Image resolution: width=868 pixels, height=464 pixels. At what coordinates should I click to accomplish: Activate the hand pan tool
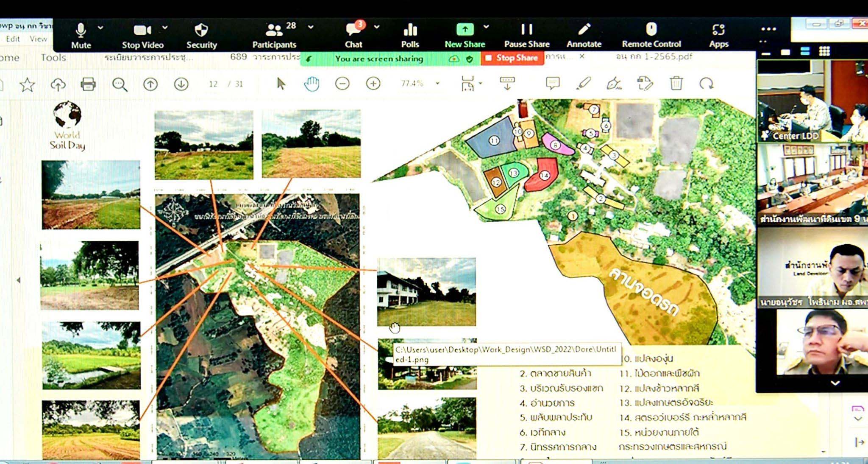pyautogui.click(x=312, y=84)
